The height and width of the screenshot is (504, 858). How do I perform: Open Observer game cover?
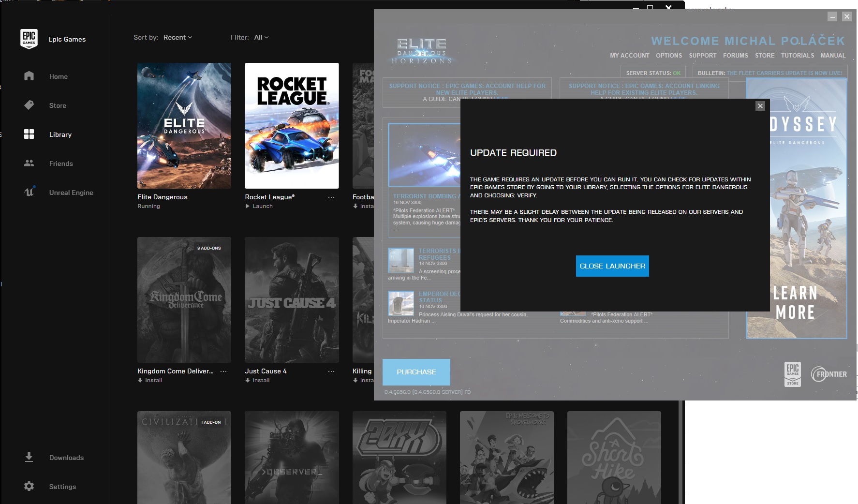pos(292,458)
